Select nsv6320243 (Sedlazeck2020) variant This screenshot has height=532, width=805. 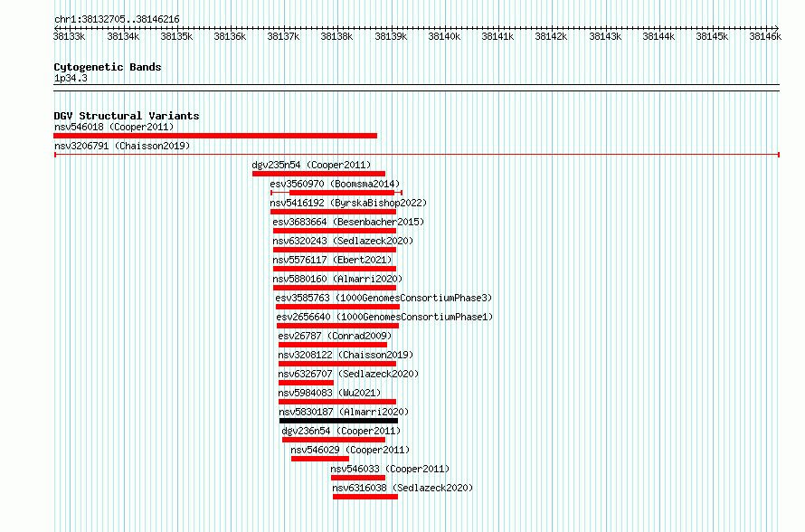tap(343, 241)
